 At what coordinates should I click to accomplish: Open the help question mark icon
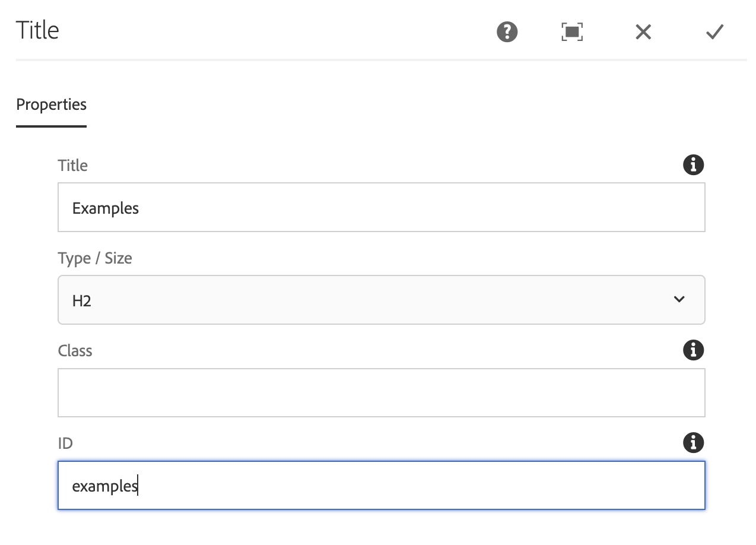tap(507, 31)
